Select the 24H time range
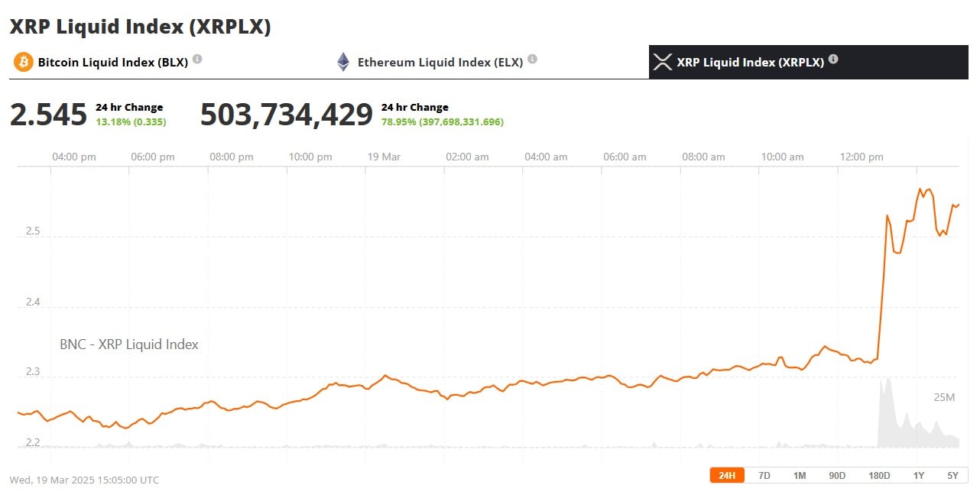Viewport: 980px width, 498px height. click(x=727, y=475)
